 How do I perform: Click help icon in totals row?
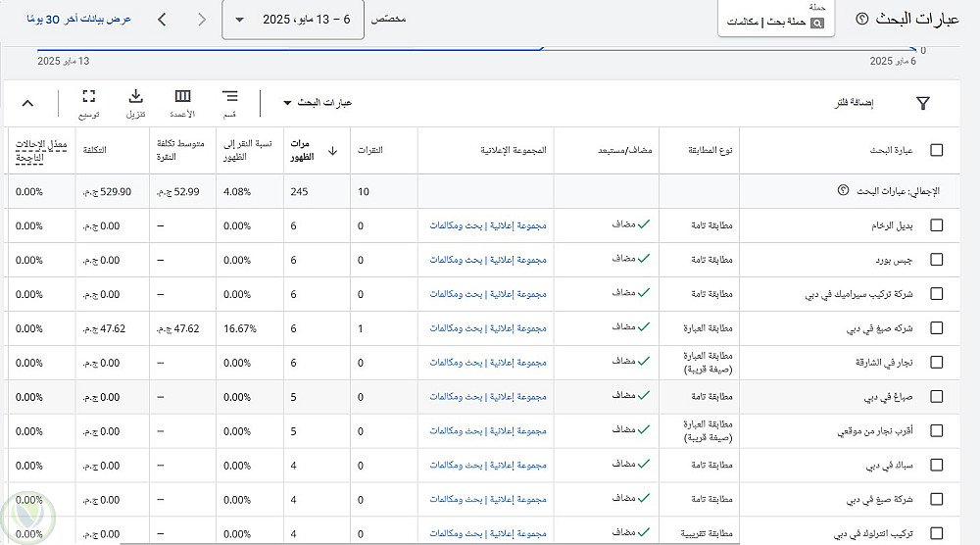[843, 191]
